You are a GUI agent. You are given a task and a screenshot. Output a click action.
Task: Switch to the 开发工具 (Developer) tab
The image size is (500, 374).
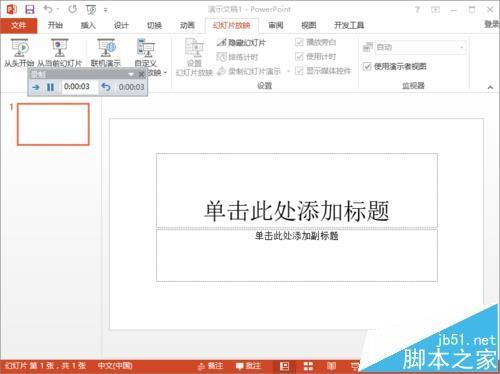pyautogui.click(x=349, y=25)
